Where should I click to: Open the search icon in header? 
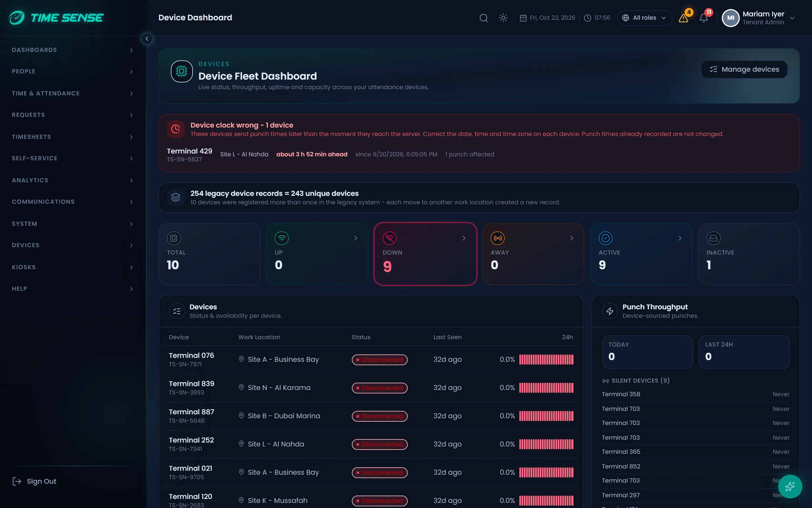point(484,18)
